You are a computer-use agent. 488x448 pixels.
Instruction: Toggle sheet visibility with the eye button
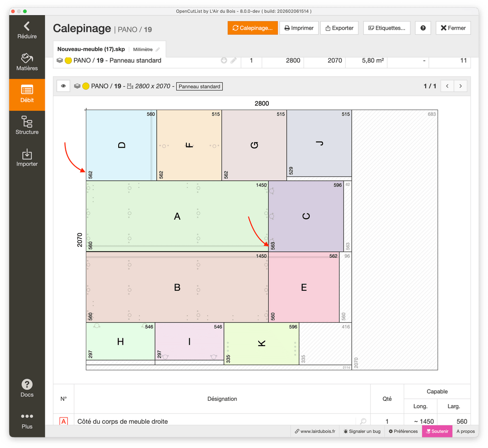pos(63,86)
